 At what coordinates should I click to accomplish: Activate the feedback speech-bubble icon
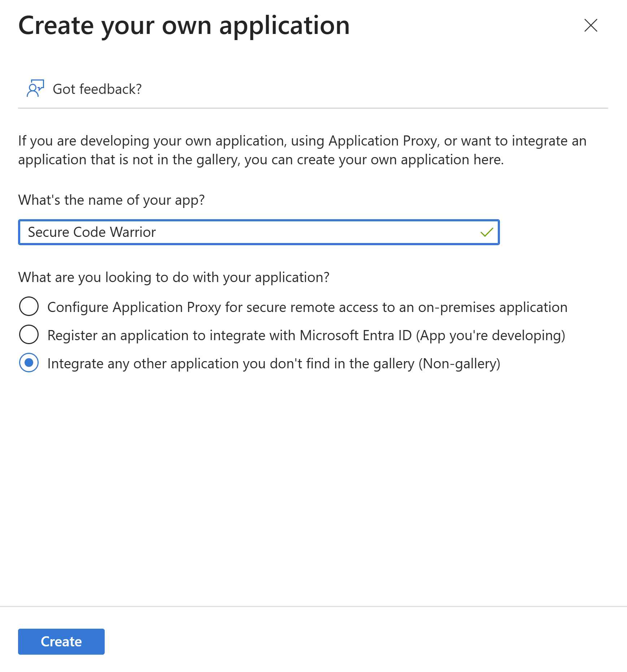coord(35,88)
